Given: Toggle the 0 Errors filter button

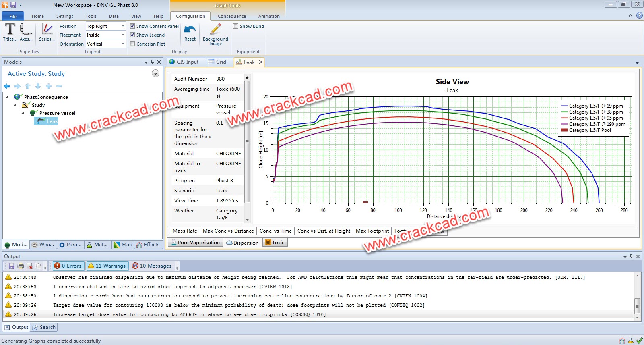Looking at the screenshot, I should [68, 266].
